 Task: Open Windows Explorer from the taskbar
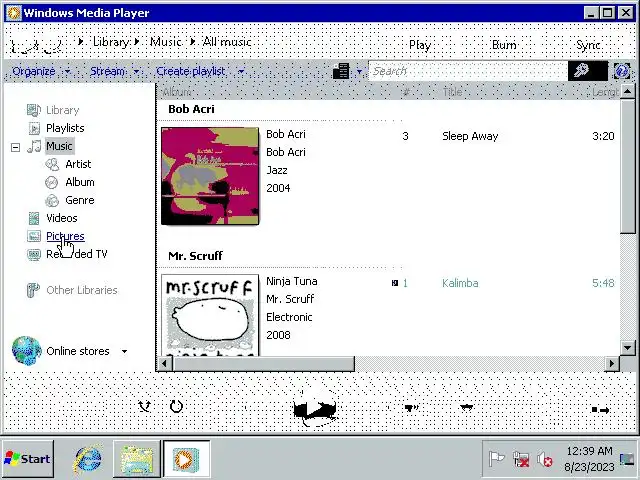click(x=137, y=459)
